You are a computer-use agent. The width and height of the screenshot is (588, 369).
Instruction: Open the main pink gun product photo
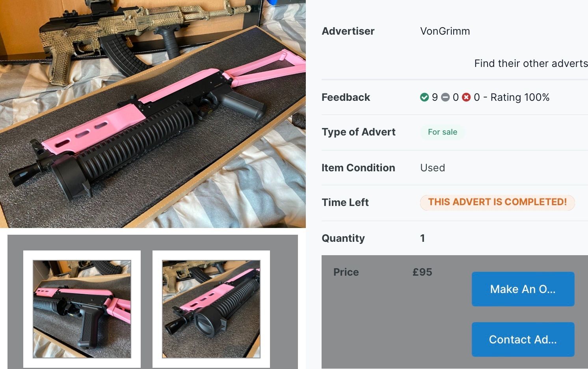pos(153,114)
